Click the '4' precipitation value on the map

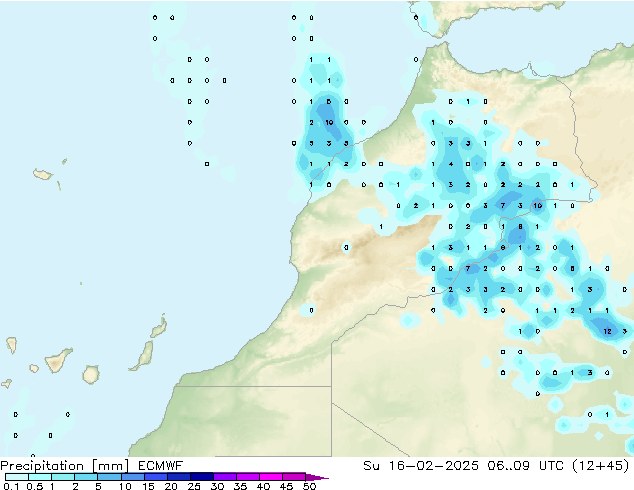tap(451, 164)
